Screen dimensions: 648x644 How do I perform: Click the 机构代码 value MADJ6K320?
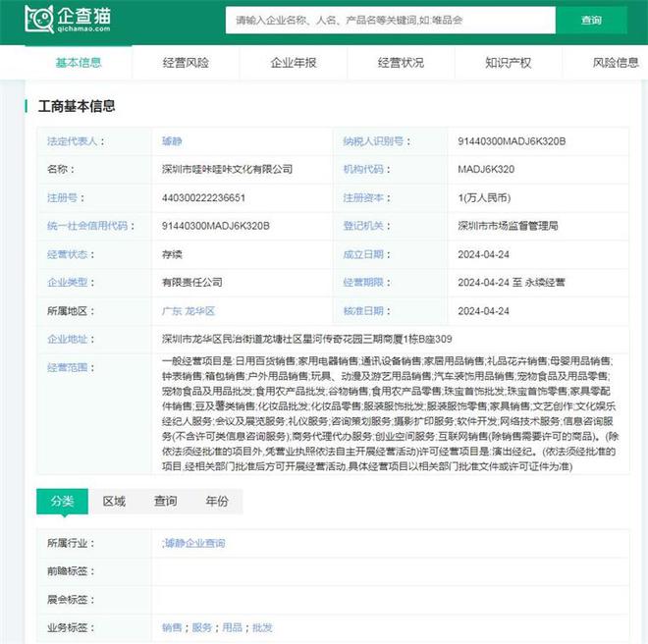pyautogui.click(x=486, y=169)
